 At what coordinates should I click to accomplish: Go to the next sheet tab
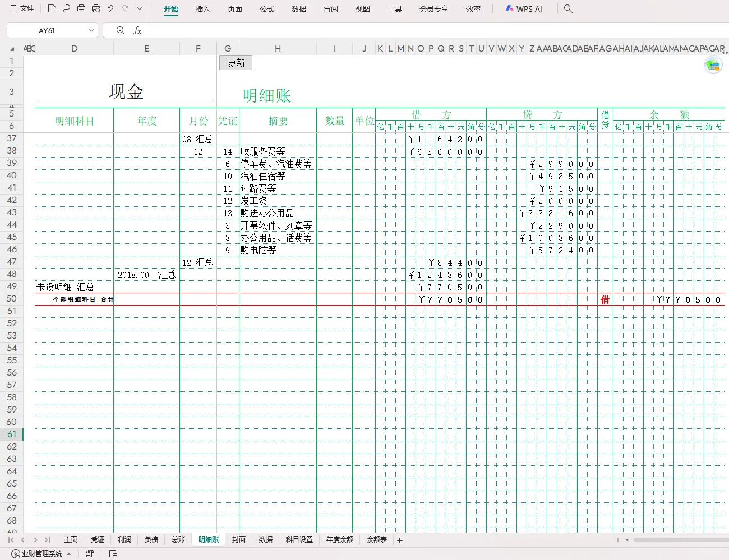[x=35, y=540]
